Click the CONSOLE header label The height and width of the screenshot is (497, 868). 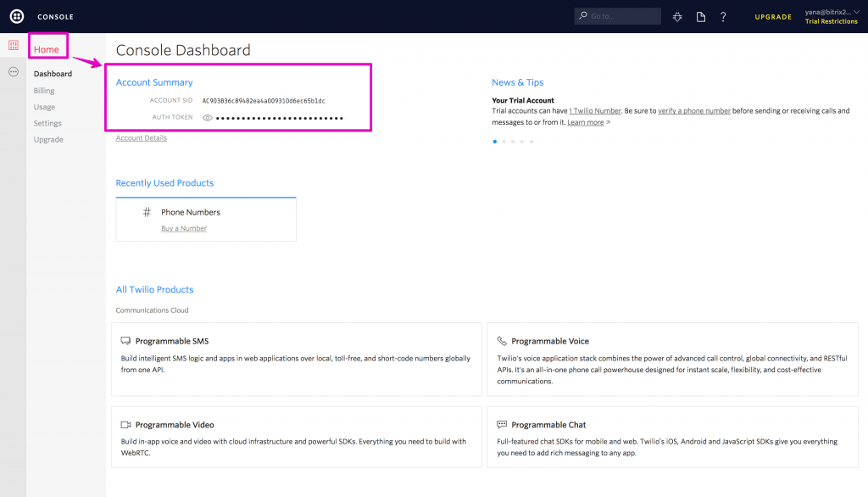(55, 17)
